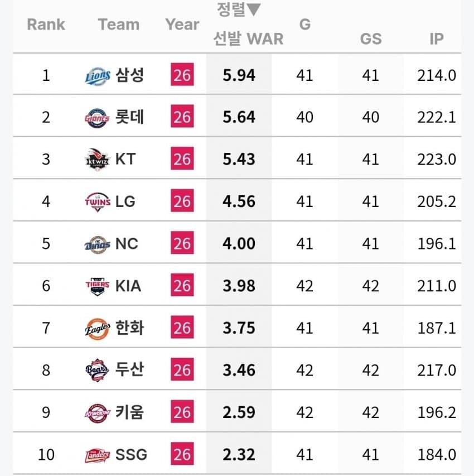Select the 5.94 WAR value for 삼성
474x476 pixels.
coord(239,75)
